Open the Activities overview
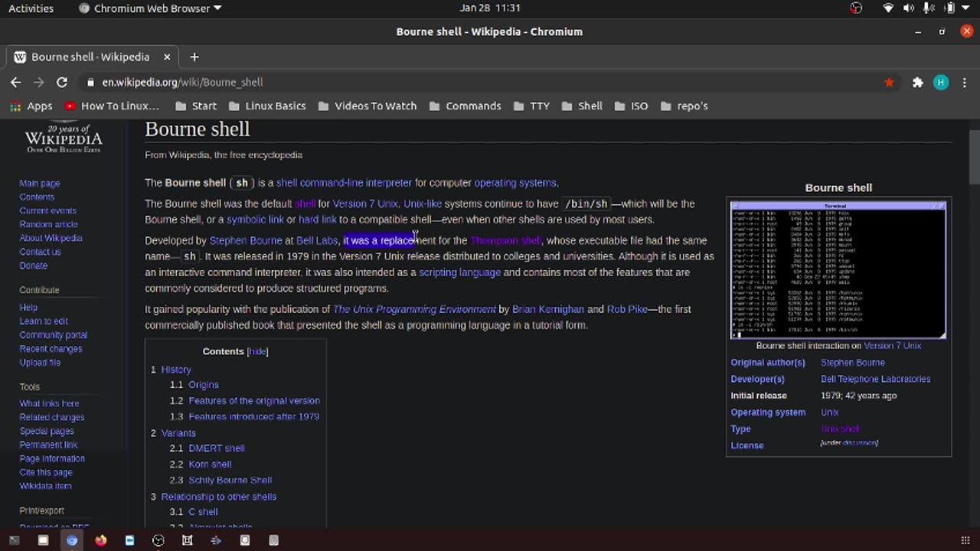This screenshot has height=551, width=980. 31,8
